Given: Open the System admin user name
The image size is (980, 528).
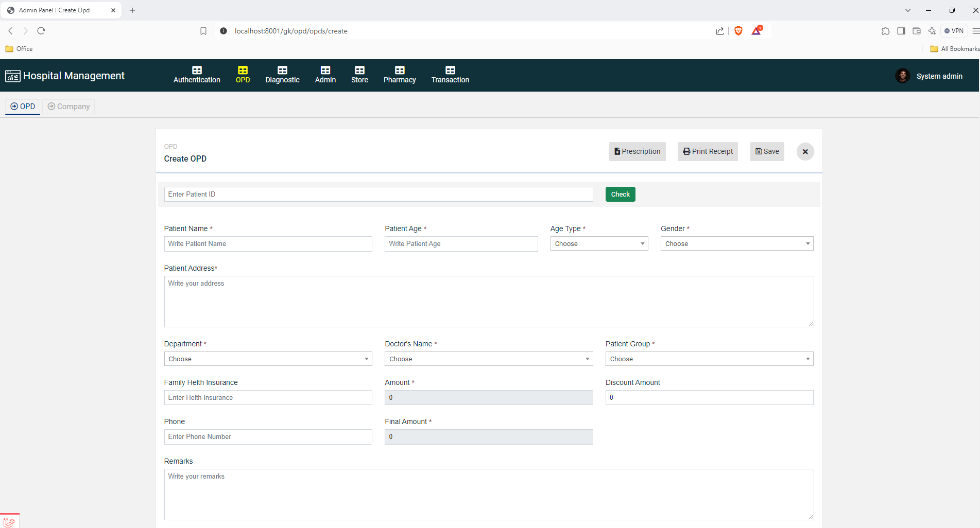Looking at the screenshot, I should (939, 76).
